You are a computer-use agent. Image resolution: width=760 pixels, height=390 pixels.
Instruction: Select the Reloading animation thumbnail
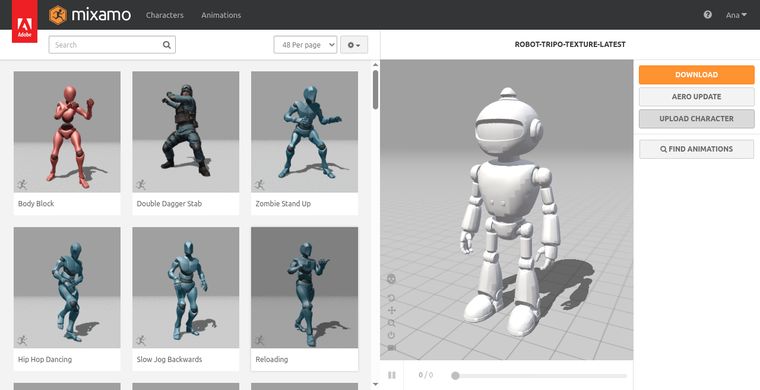(304, 287)
